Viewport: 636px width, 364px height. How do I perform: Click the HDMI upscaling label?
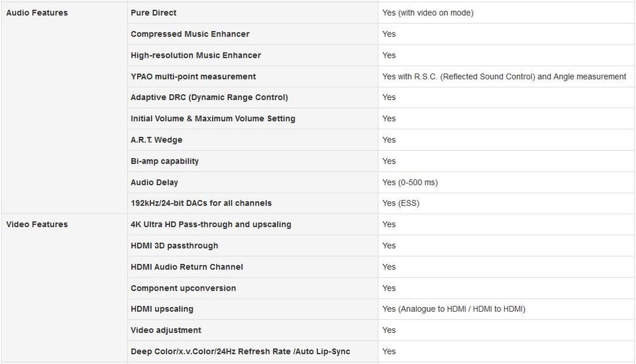pos(162,309)
